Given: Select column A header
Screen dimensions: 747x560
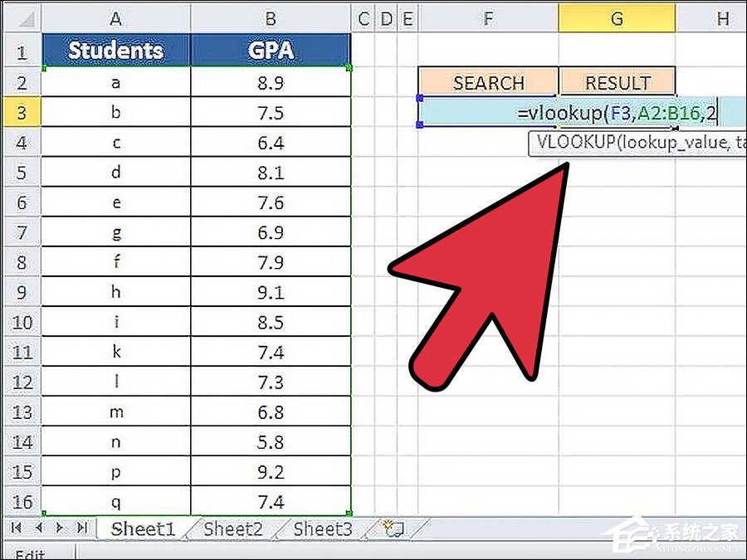Looking at the screenshot, I should tap(115, 18).
